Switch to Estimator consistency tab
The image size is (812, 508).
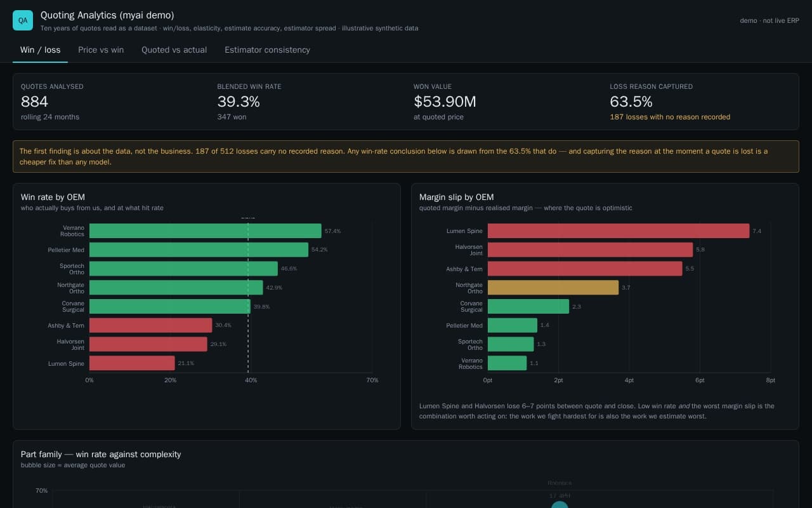(267, 50)
